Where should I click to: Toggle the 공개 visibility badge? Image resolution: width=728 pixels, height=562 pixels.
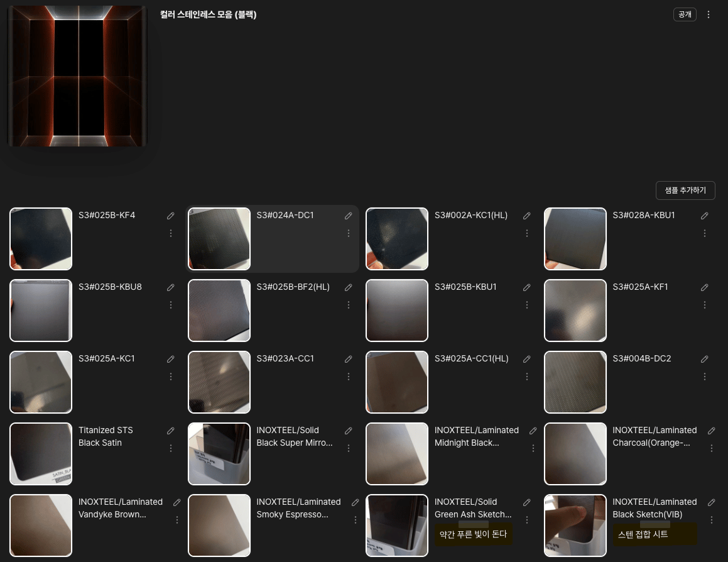point(685,14)
